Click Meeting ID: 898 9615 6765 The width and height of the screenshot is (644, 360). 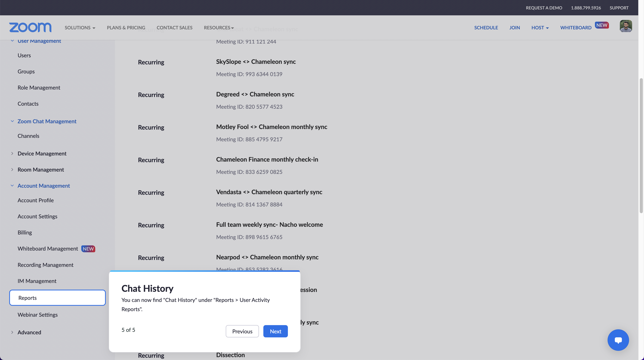tap(249, 237)
